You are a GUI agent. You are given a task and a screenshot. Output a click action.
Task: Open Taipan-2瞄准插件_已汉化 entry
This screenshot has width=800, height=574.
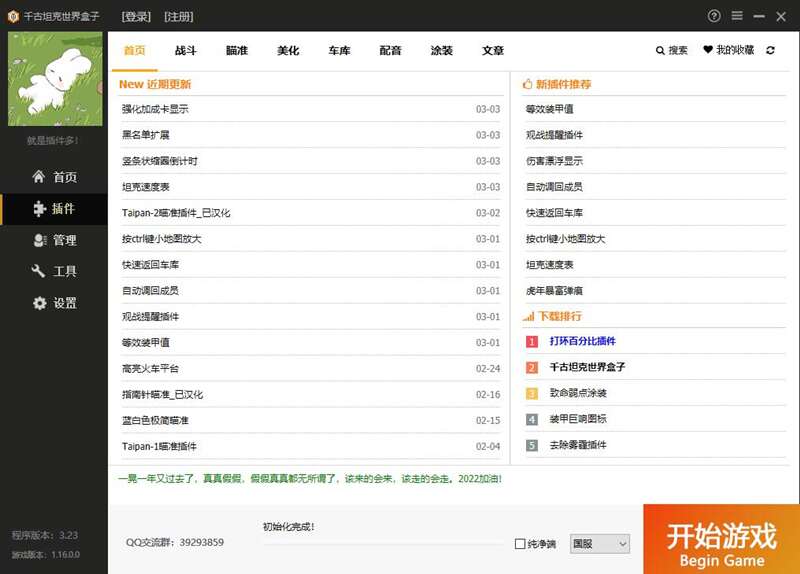point(176,213)
